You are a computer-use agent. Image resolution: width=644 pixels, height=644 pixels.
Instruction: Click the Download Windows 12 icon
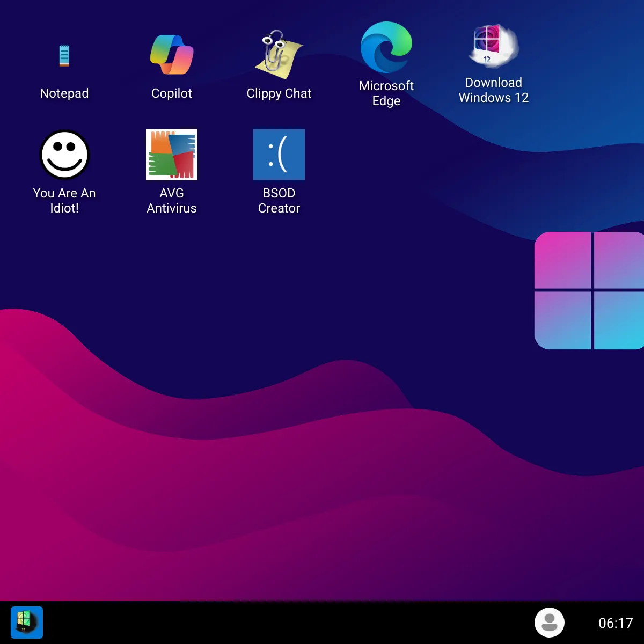494,46
